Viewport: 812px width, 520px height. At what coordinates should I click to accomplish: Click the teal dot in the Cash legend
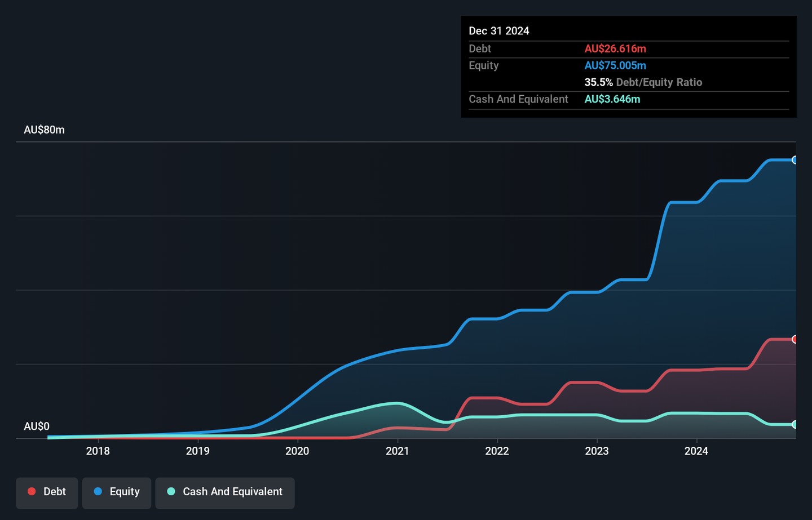coord(171,492)
